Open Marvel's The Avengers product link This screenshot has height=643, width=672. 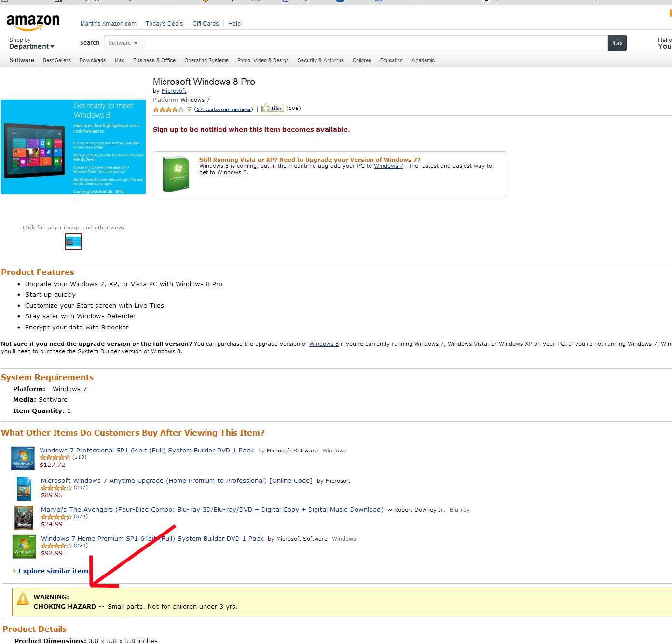212,509
